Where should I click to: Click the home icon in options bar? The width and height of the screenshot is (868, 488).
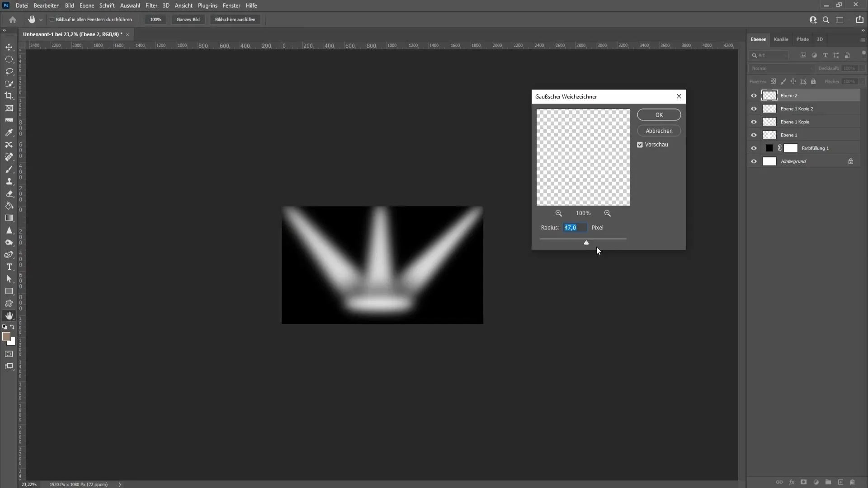(13, 19)
